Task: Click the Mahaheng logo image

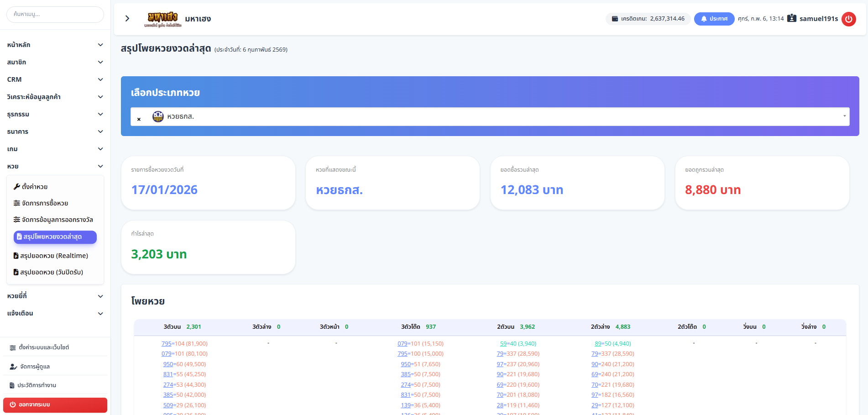Action: point(162,19)
